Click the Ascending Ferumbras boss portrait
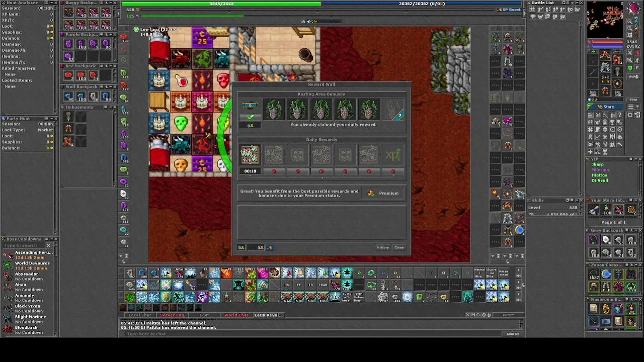 8,255
